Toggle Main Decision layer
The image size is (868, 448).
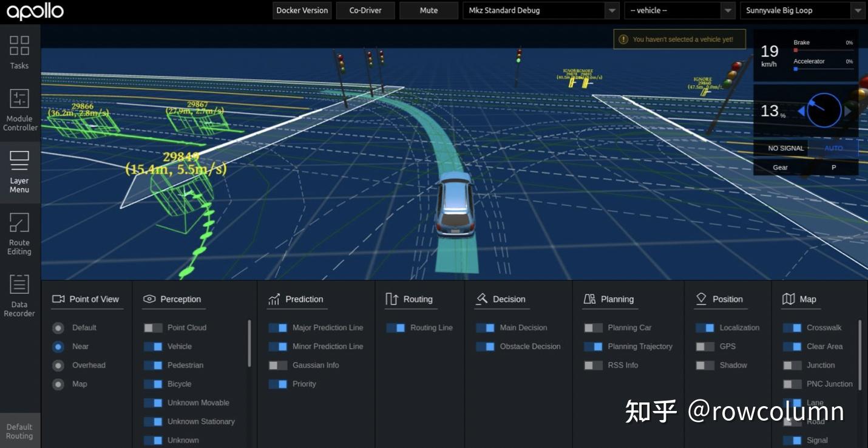(486, 328)
